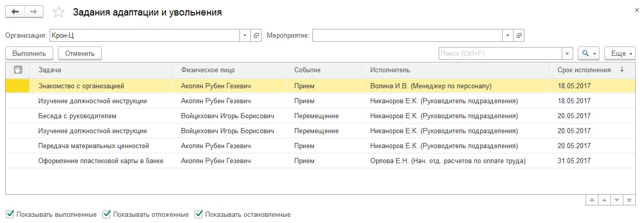This screenshot has width=644, height=223.
Task: Toggle the Показывать выполненные checkbox
Action: (9, 214)
